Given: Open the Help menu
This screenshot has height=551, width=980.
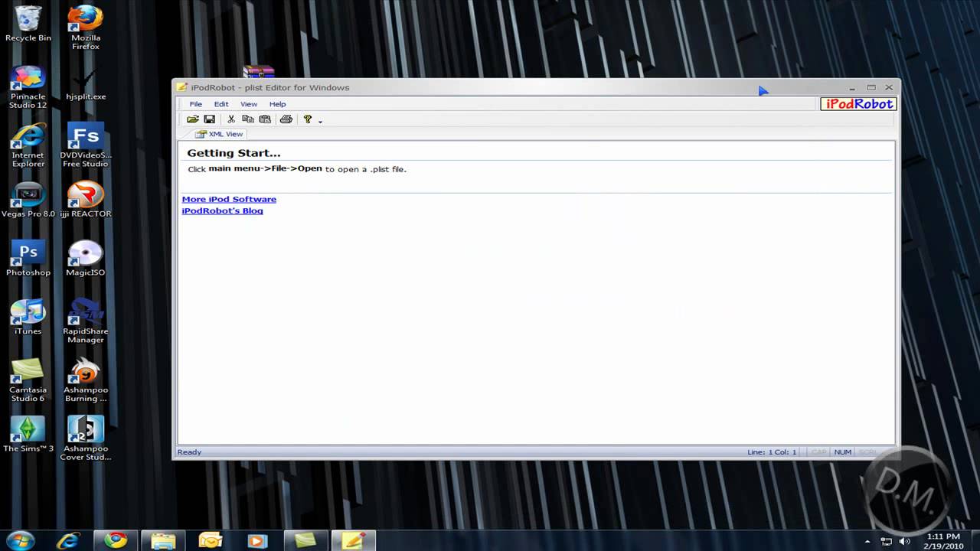Looking at the screenshot, I should (x=278, y=104).
